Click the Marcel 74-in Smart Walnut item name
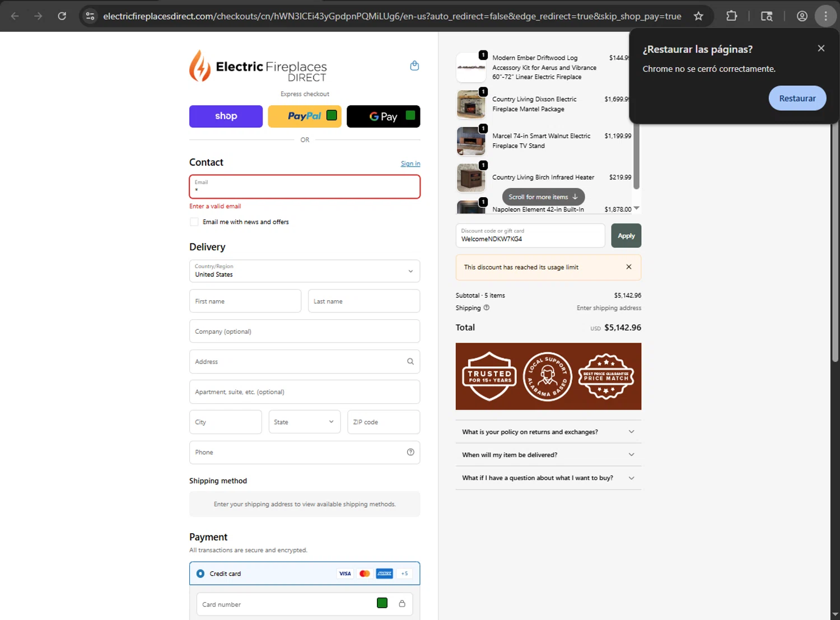 [x=541, y=141]
